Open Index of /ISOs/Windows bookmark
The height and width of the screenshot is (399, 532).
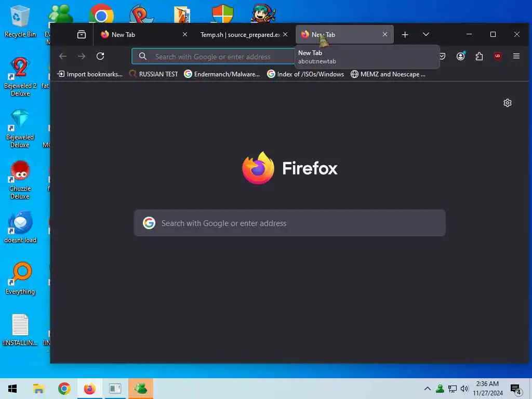[x=305, y=74]
